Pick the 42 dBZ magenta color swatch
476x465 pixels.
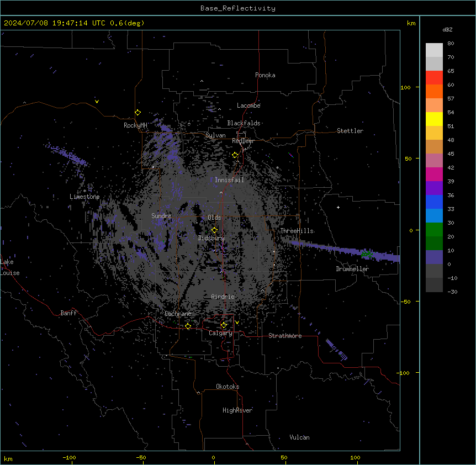tap(434, 174)
